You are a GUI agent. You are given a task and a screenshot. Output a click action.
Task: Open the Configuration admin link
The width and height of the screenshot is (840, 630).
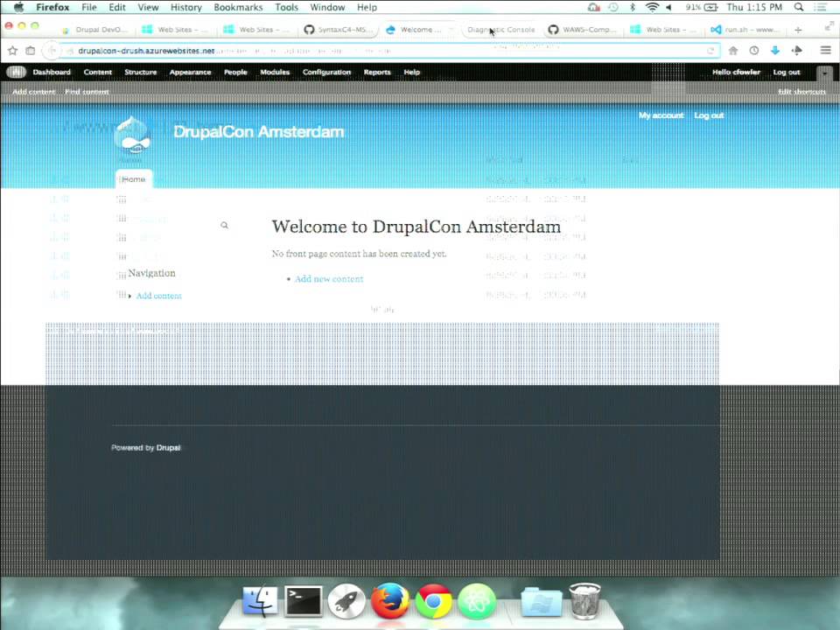click(326, 72)
